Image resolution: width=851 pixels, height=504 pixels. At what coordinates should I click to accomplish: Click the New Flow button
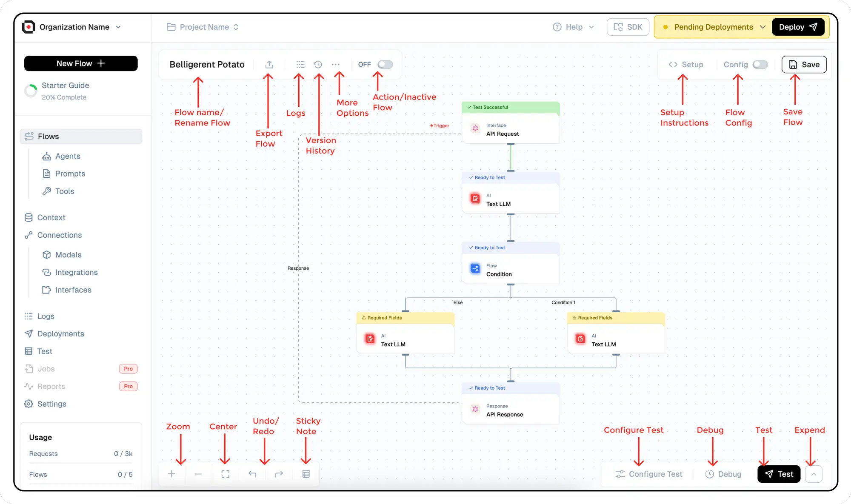point(81,63)
